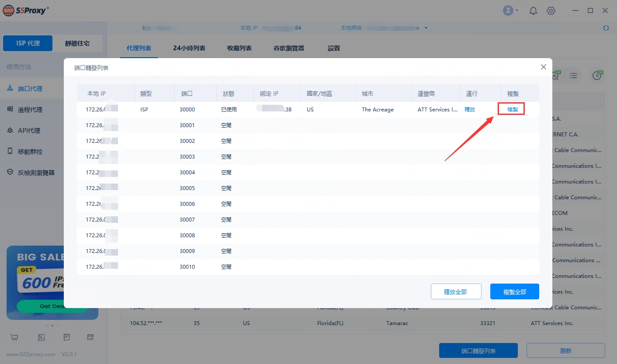This screenshot has width=617, height=364.
Task: Click the shopping cart icon in sidebar
Action: [x=14, y=337]
